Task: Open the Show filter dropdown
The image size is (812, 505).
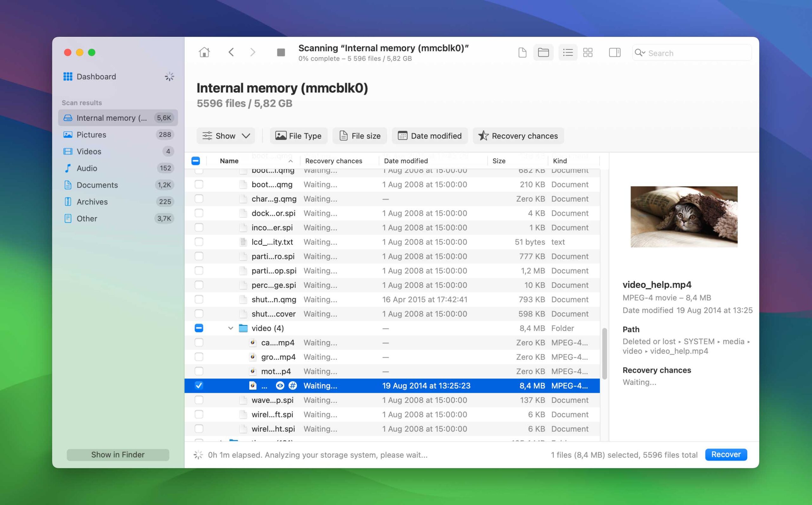Action: [226, 136]
